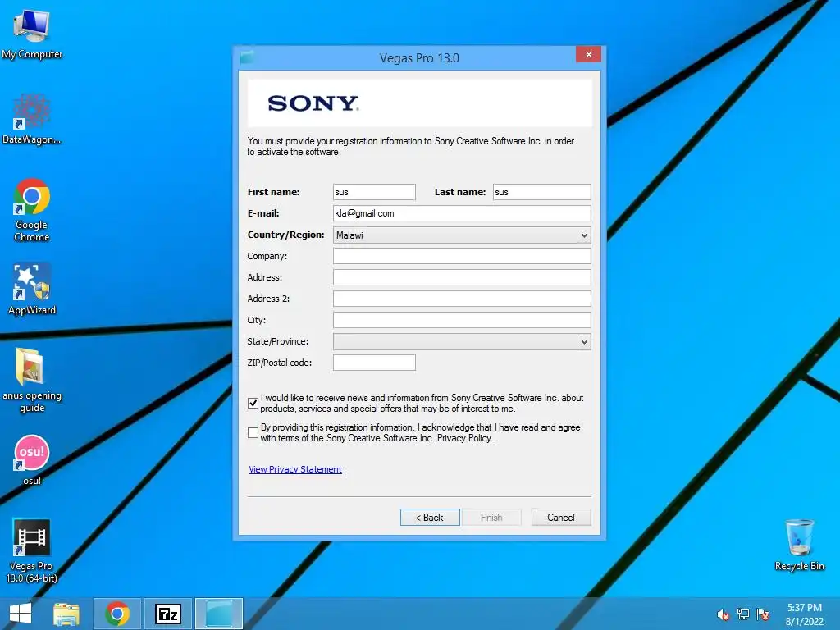840x630 pixels.
Task: Click the Address 2 input field
Action: (x=462, y=299)
